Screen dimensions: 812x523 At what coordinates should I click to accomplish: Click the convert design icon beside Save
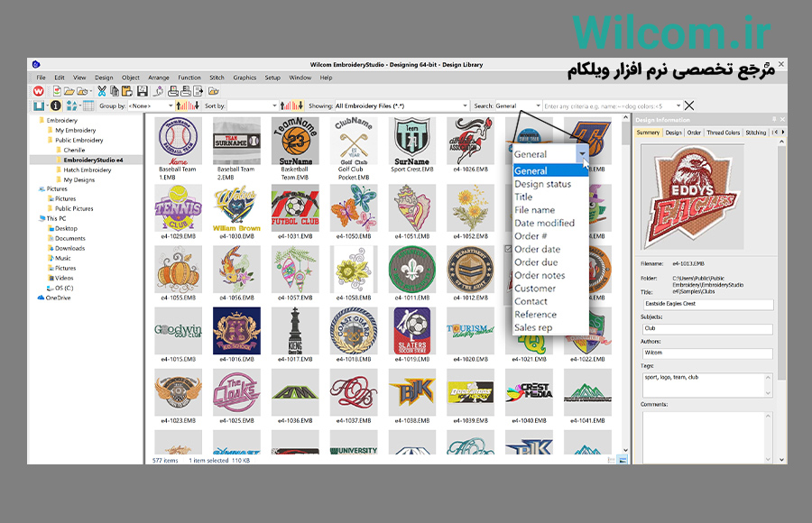pyautogui.click(x=159, y=91)
